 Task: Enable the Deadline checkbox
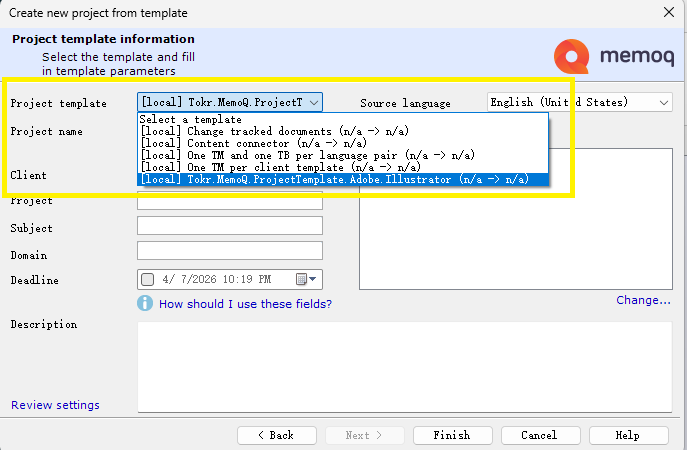(x=148, y=279)
